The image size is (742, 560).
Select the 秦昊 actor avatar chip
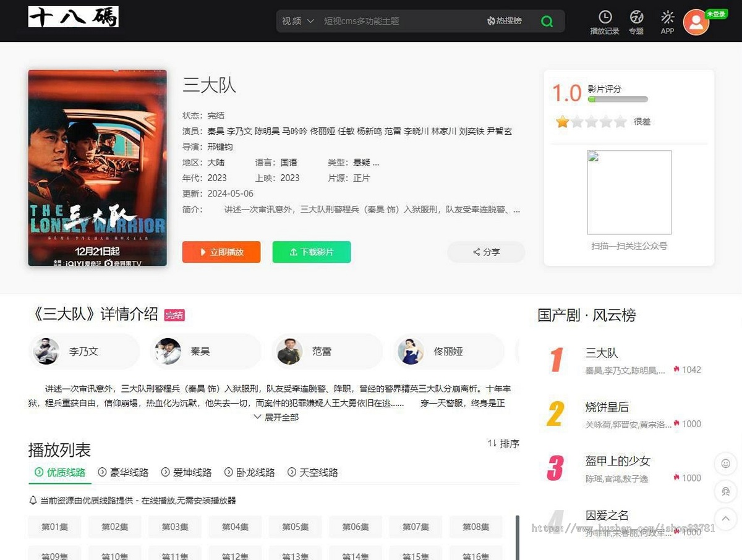click(x=206, y=351)
